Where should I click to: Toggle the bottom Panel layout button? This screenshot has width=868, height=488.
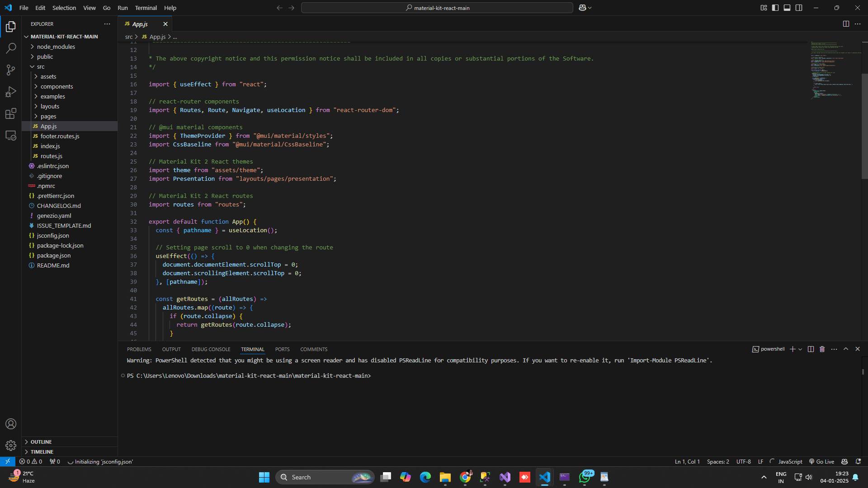787,8
